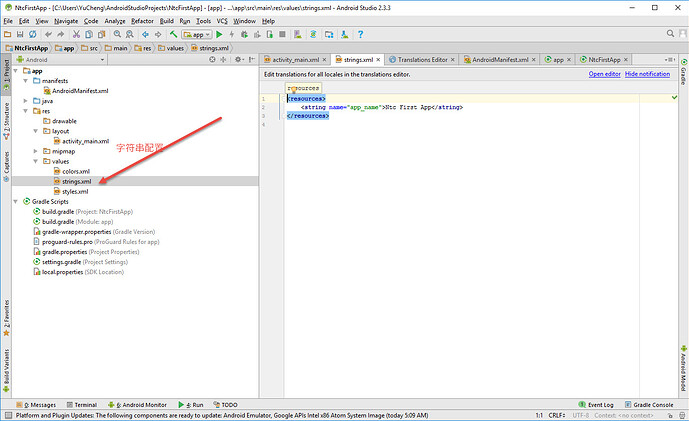This screenshot has width=689, height=421.
Task: Expand the mipmap folder
Action: coord(36,151)
